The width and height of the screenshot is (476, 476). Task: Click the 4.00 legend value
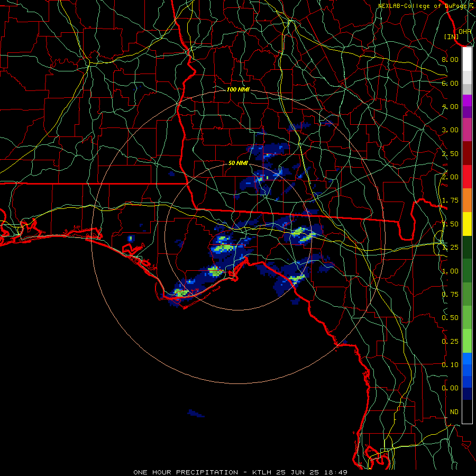[x=450, y=106]
